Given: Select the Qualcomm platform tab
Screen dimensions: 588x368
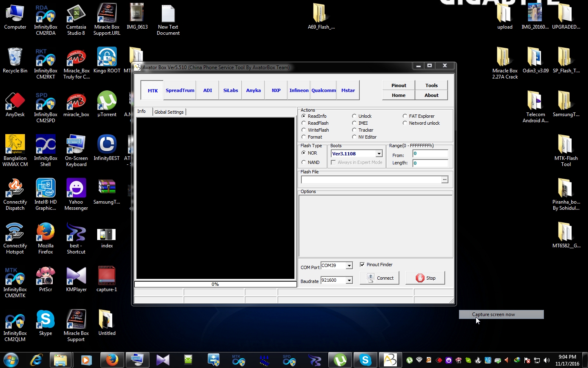Looking at the screenshot, I should [x=323, y=90].
